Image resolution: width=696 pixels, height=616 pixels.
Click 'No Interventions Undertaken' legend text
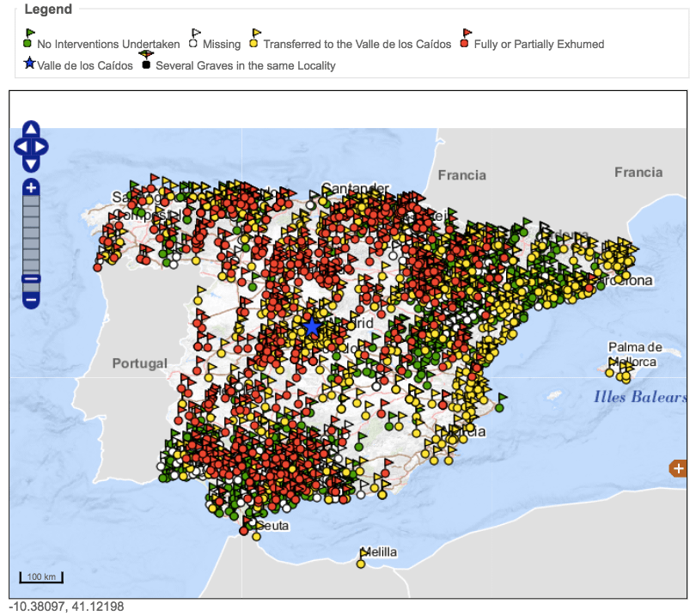coord(108,45)
